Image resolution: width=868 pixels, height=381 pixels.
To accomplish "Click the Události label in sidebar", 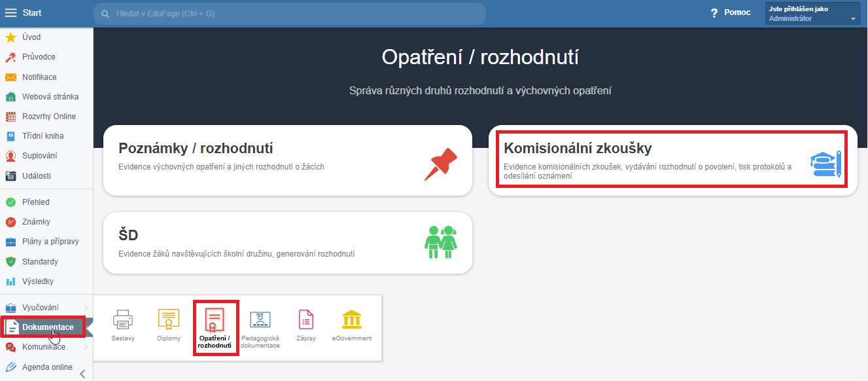I will pos(37,175).
